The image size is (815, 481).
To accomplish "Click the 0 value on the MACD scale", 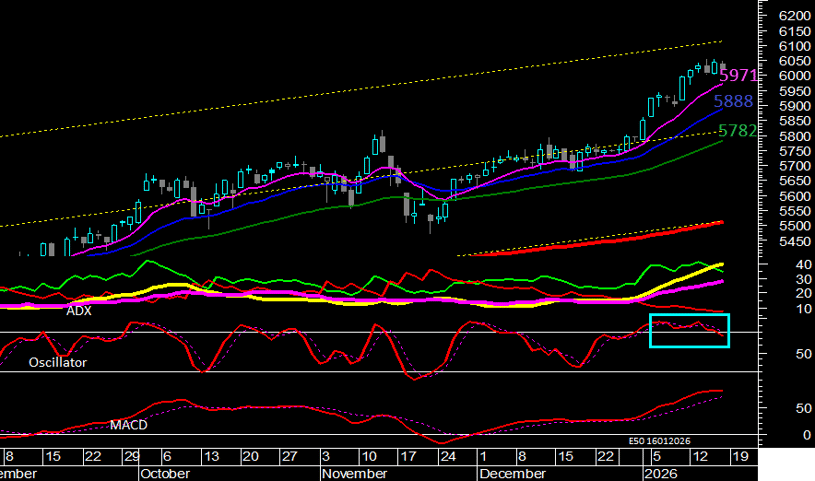I will (x=777, y=436).
